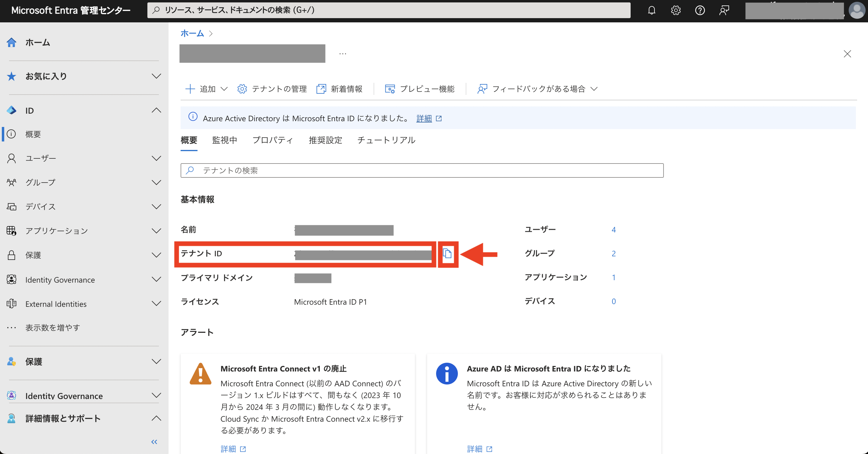Click 表示数を増やす to show more
868x454 pixels.
pos(53,328)
